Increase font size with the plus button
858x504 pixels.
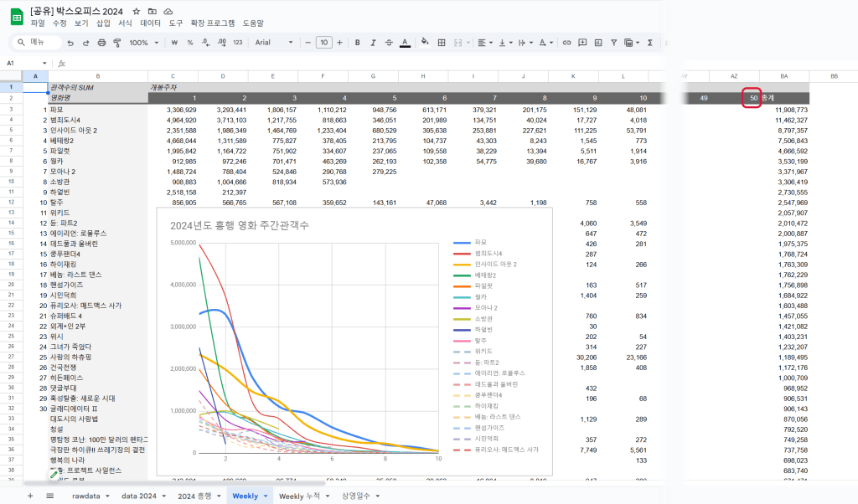[x=339, y=42]
